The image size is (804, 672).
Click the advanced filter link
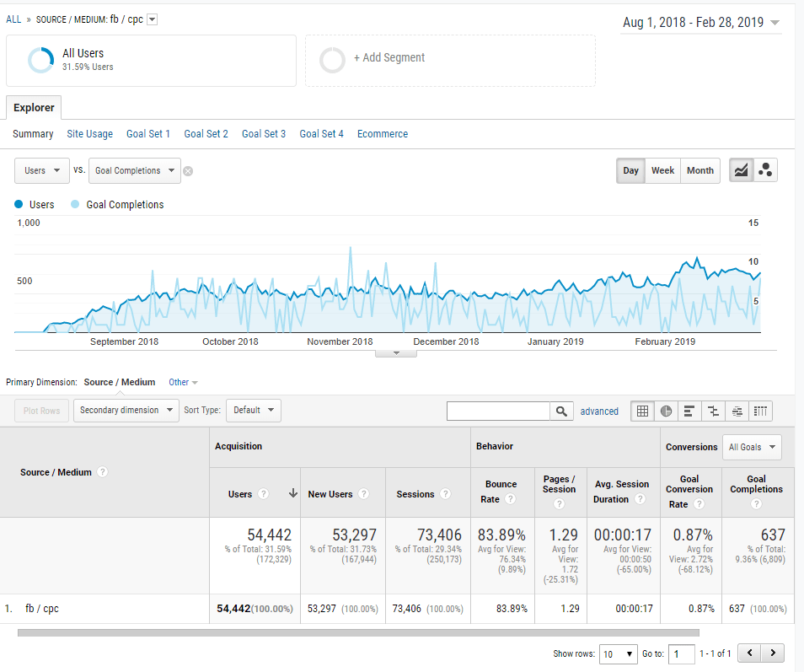[599, 411]
